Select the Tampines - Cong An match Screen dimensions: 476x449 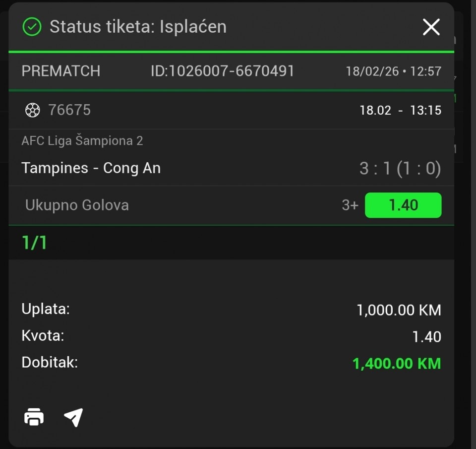[x=91, y=168]
